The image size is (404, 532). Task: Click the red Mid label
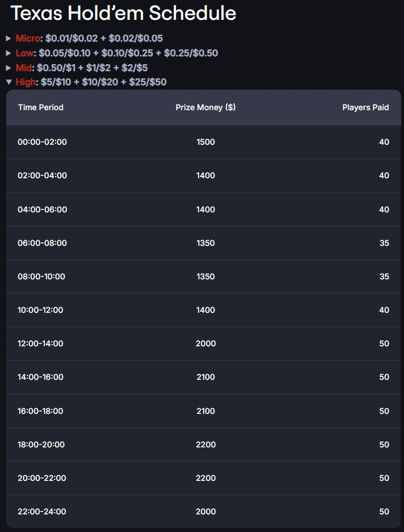(x=24, y=68)
